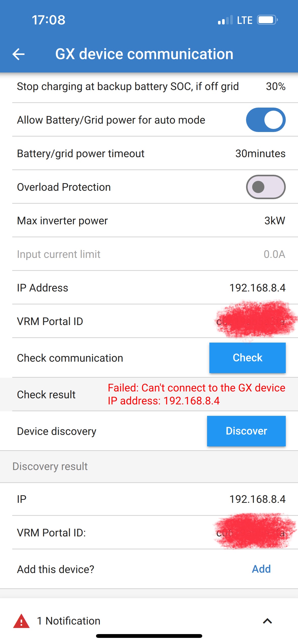This screenshot has height=644, width=298.
Task: Tap the failed check result message
Action: click(196, 394)
